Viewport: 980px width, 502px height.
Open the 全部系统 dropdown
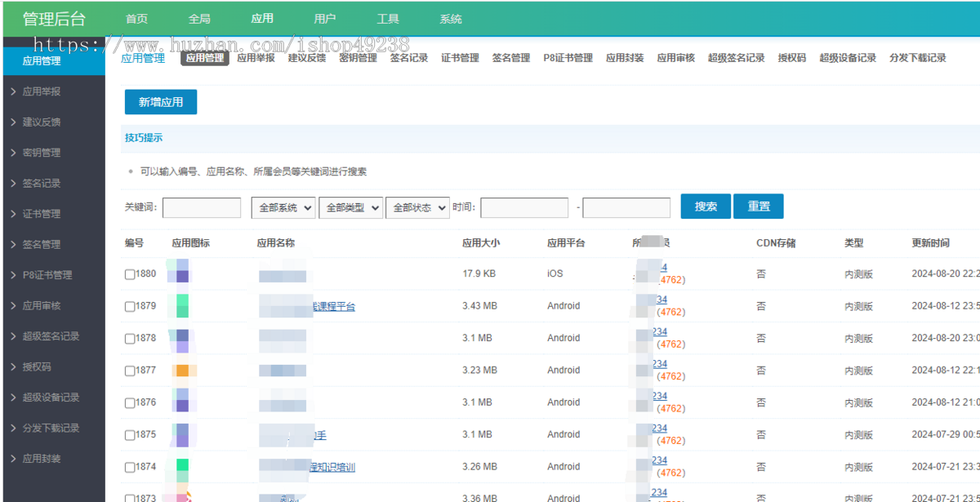tap(283, 207)
